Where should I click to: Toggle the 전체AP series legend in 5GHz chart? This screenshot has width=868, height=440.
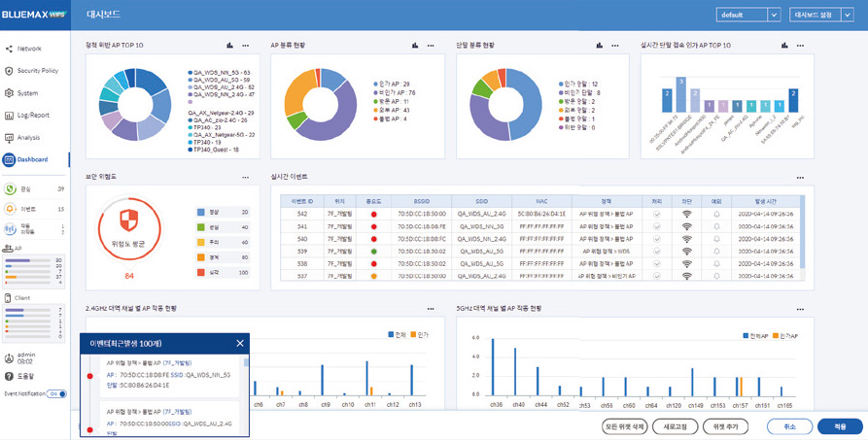click(x=755, y=336)
